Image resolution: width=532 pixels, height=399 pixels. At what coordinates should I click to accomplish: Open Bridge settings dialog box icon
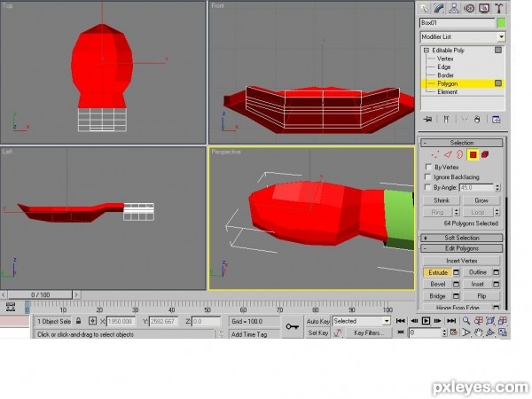457,296
